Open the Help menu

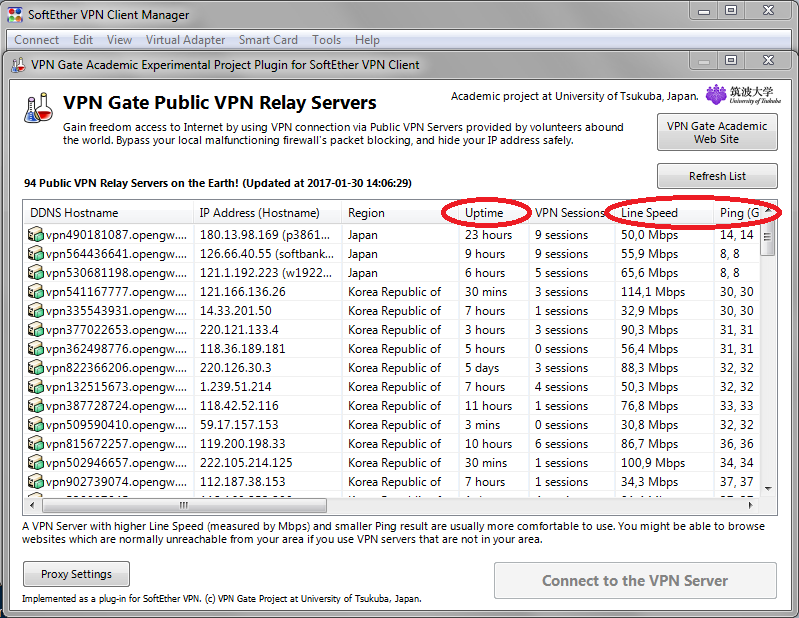click(367, 40)
